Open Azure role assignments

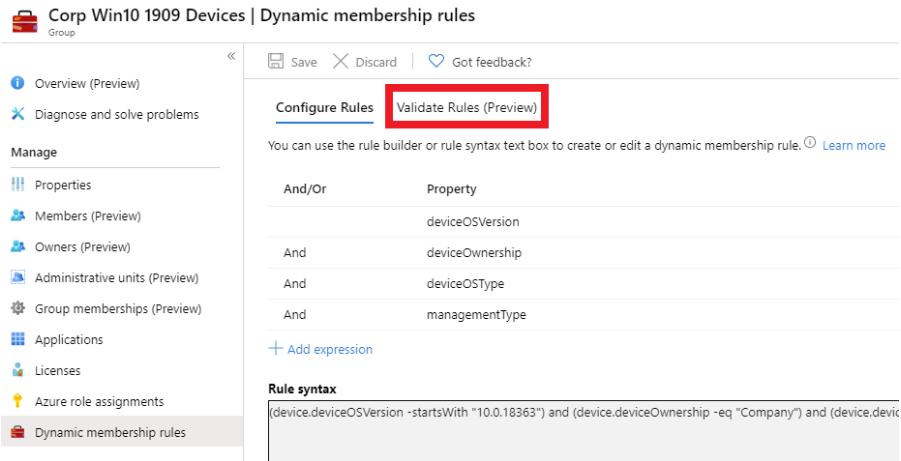click(x=99, y=401)
